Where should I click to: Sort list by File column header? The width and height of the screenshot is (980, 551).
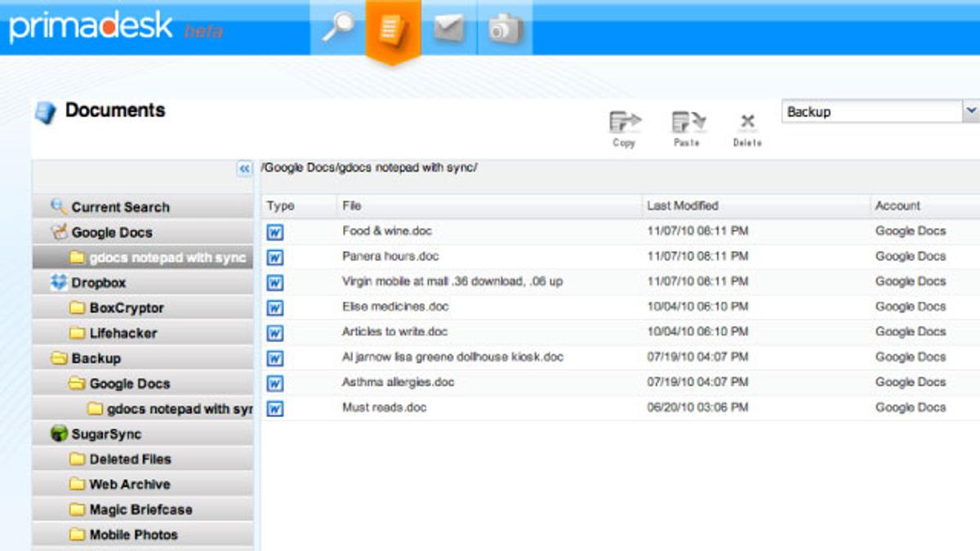pyautogui.click(x=352, y=206)
